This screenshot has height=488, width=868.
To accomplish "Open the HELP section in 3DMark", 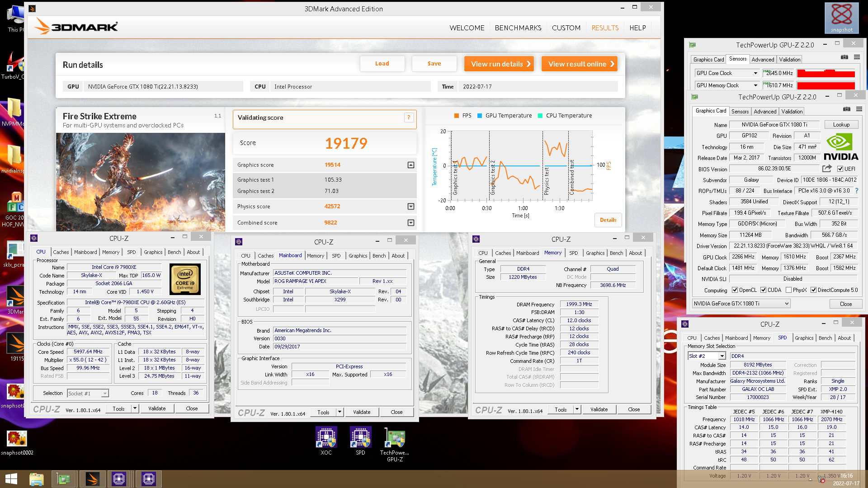I will 637,28.
